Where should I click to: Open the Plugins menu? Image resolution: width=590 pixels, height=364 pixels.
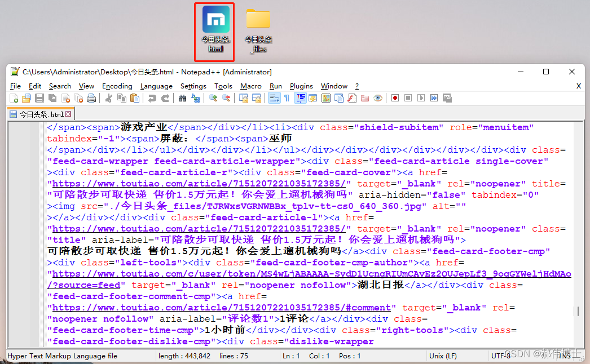tap(301, 86)
